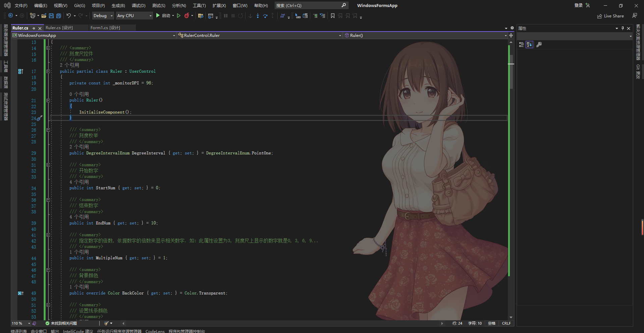
Task: Open the Properties window options arrow
Action: [617, 28]
